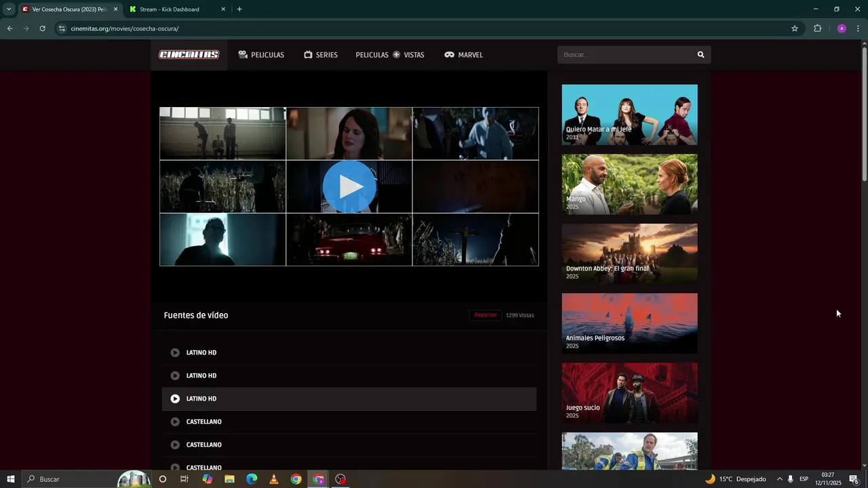Open the Chrome profile avatar

tap(842, 28)
